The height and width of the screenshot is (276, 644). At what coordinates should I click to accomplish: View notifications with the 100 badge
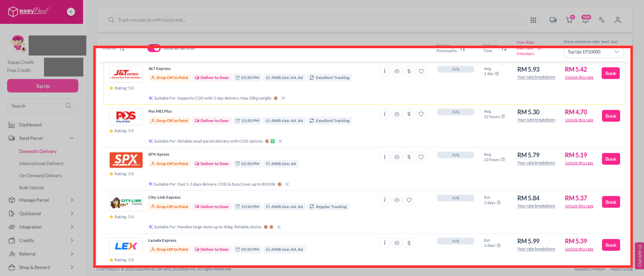coord(586,20)
